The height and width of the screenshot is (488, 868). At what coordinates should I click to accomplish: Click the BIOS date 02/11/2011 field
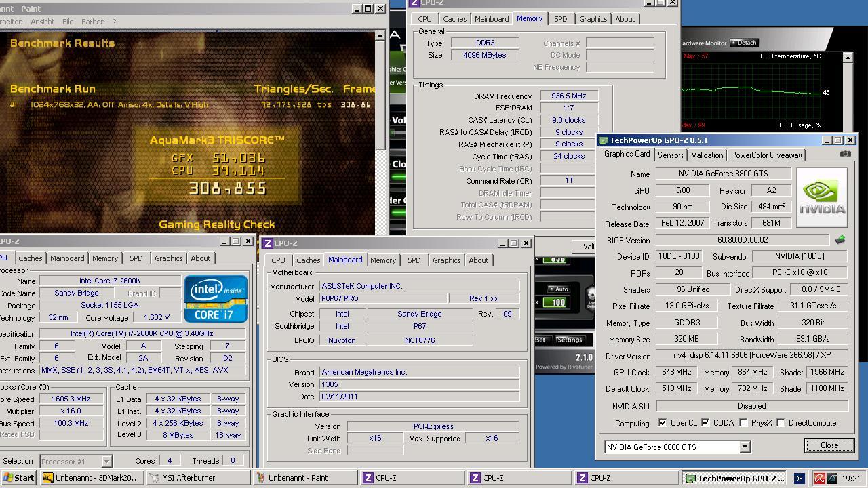pos(419,396)
